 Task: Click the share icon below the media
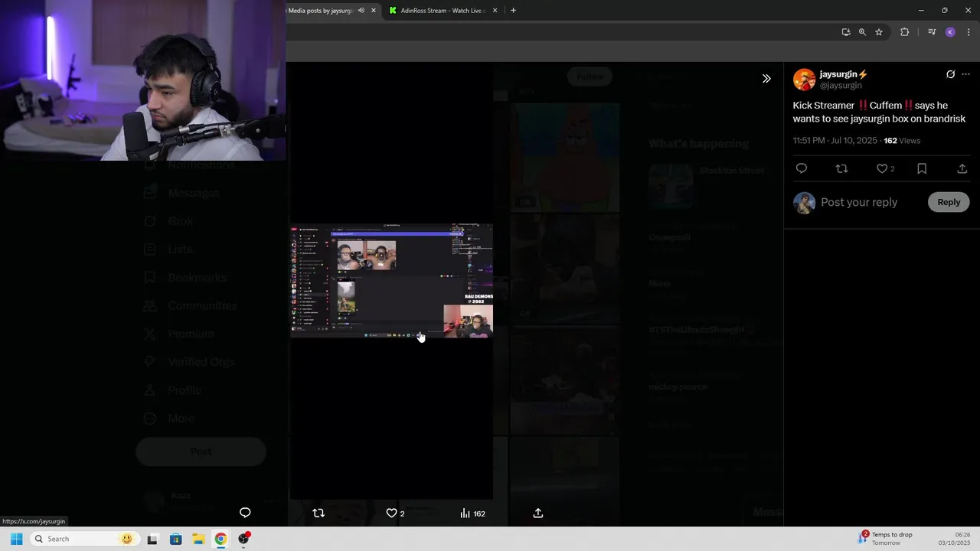tap(538, 513)
